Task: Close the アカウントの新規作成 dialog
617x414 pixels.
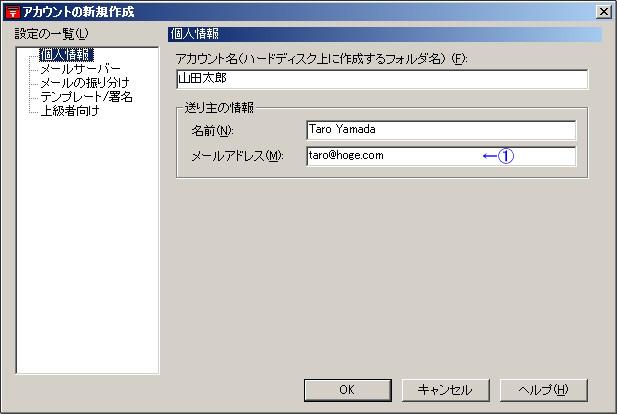Action: coord(604,11)
